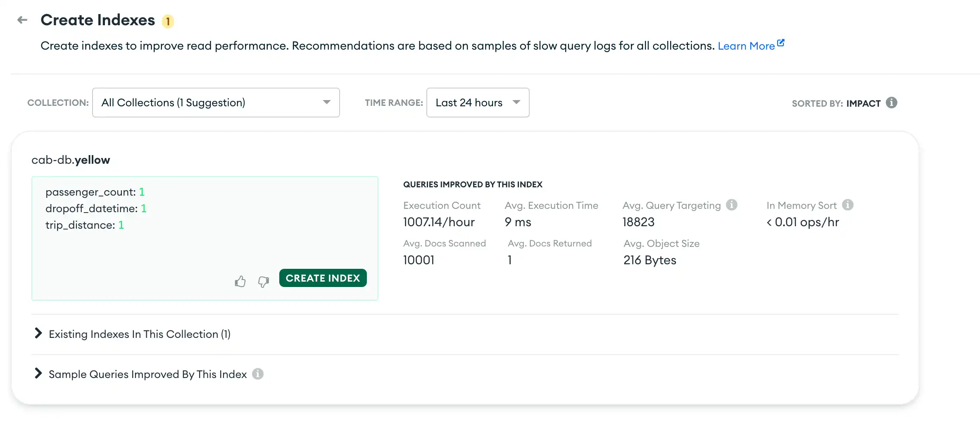Click the Sample Queries info icon
Viewport: 980px width, 421px height.
point(258,374)
